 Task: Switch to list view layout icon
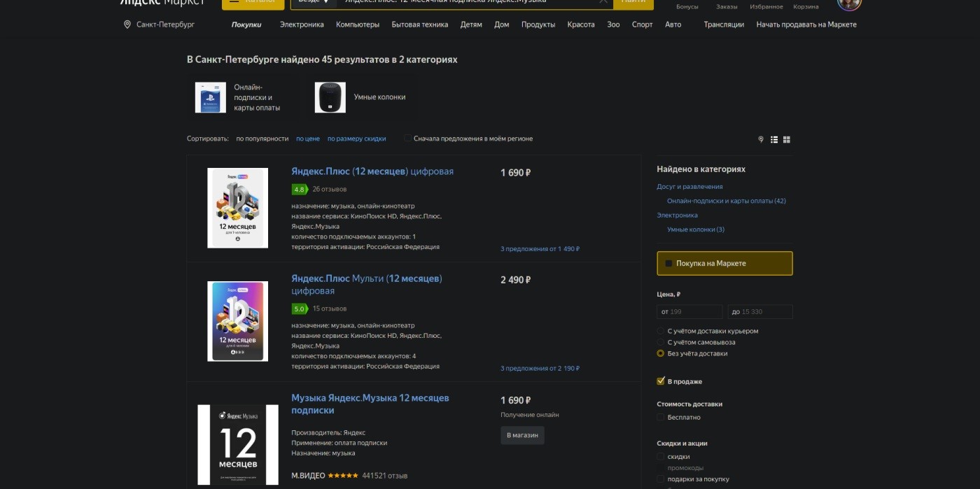[x=774, y=139]
